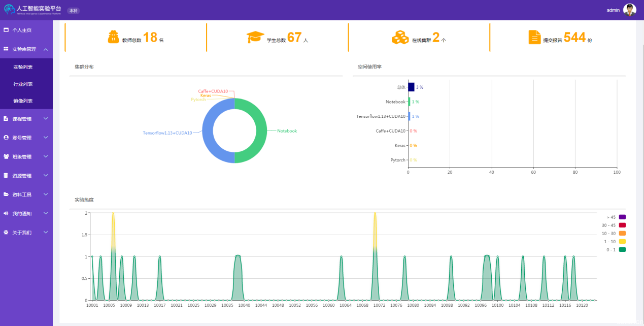This screenshot has width=644, height=326.
Task: Click the 本科 badge in header
Action: [74, 11]
